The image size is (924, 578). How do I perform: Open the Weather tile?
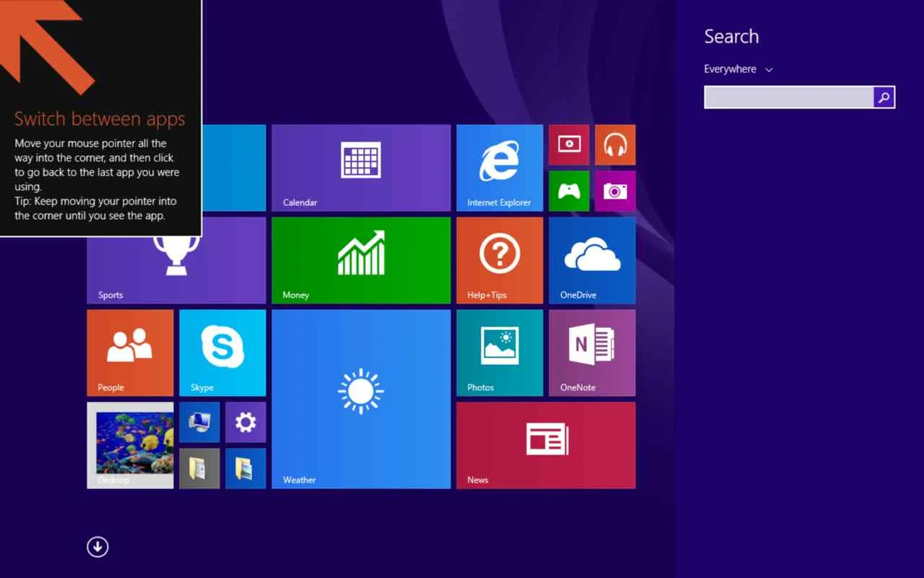tap(361, 399)
